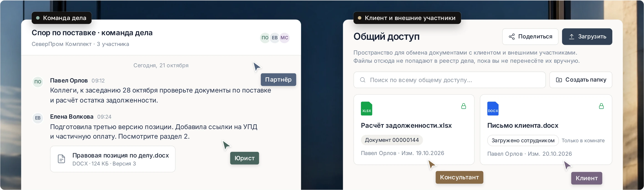Click the СеверПром Комплект · 3 участника subtitle
The width and height of the screenshot is (644, 190).
(80, 44)
